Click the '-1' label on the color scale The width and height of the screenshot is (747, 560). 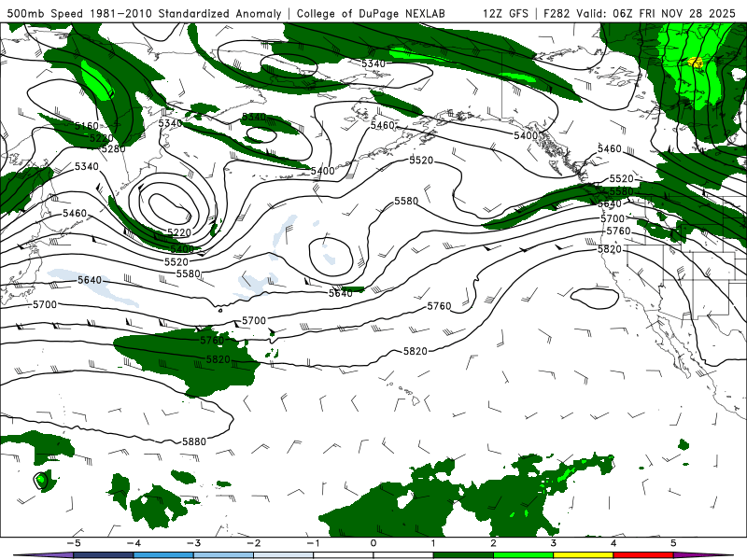pos(313,543)
